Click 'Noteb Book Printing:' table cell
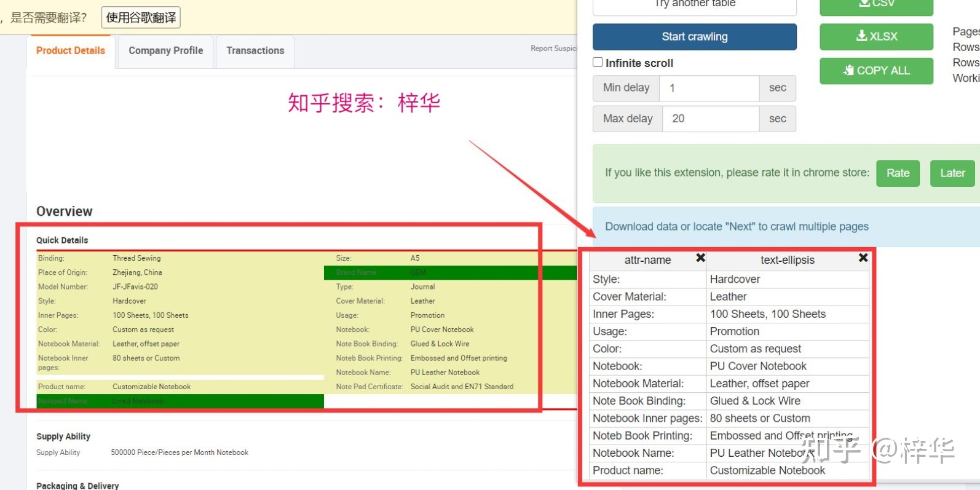 tap(648, 435)
